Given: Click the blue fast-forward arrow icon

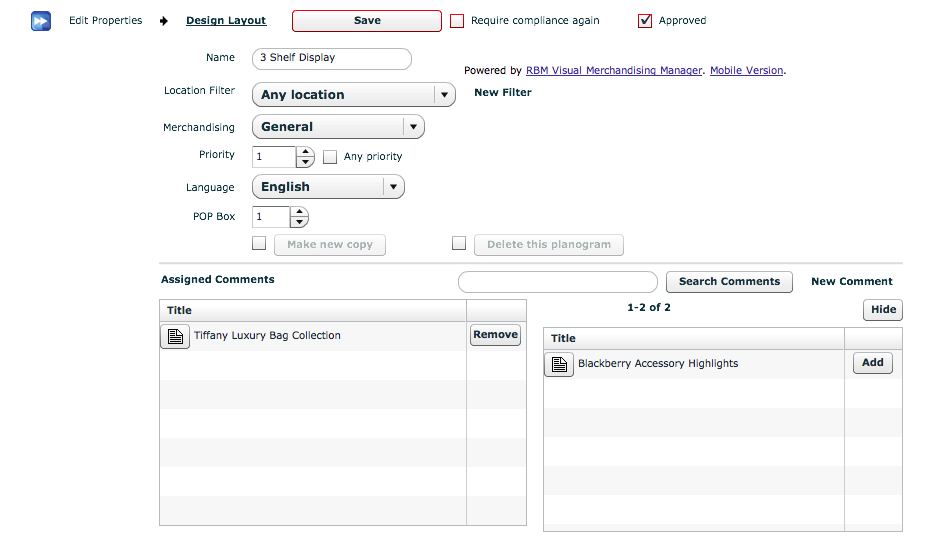Looking at the screenshot, I should tap(41, 21).
